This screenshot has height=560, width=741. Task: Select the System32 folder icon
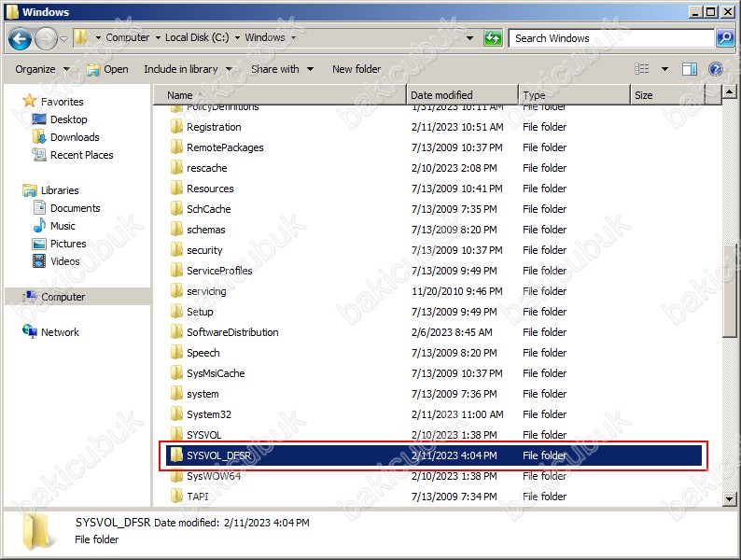pyautogui.click(x=176, y=414)
